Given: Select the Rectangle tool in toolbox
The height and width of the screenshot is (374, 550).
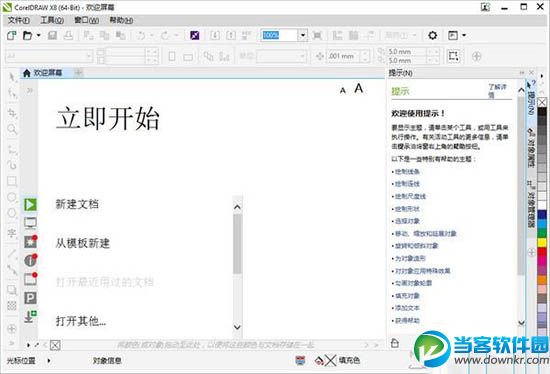Looking at the screenshot, I should 12,181.
